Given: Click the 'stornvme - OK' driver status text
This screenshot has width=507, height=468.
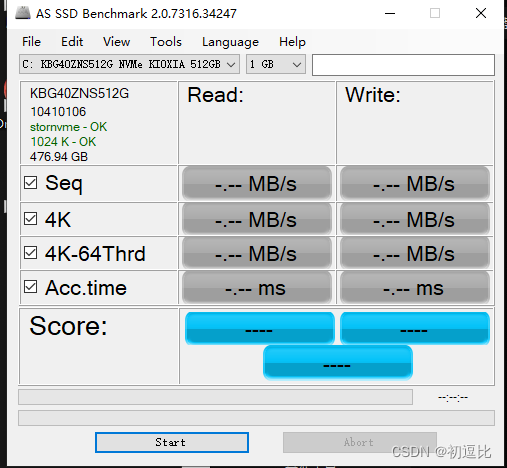Looking at the screenshot, I should (x=68, y=127).
